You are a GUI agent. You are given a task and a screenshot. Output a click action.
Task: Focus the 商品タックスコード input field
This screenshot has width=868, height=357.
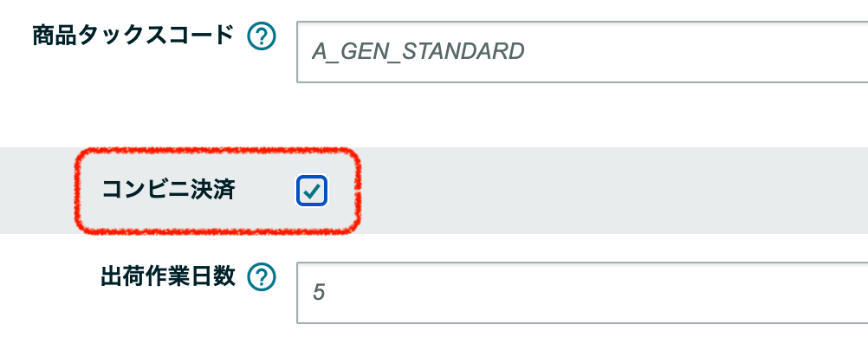[x=580, y=51]
